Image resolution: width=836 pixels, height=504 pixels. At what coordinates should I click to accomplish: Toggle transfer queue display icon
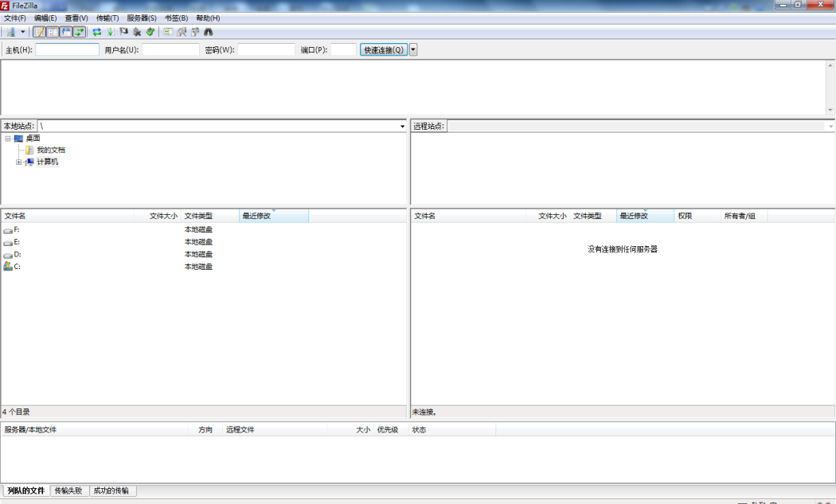80,32
